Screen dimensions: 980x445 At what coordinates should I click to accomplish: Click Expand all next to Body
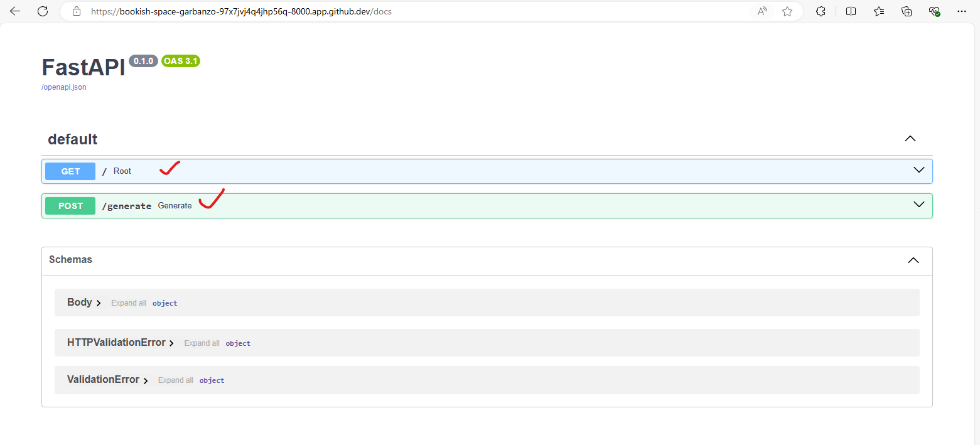click(129, 303)
